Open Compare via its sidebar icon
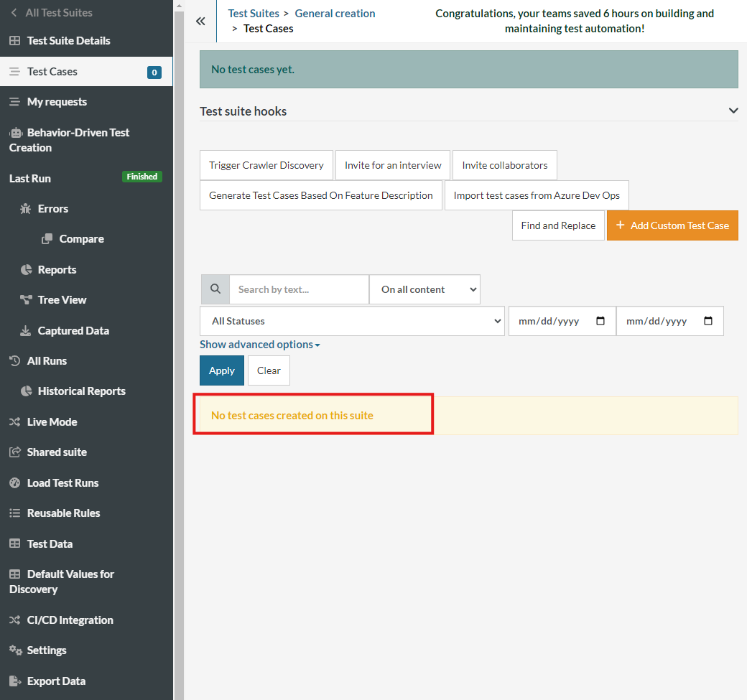The width and height of the screenshot is (747, 700). (x=46, y=238)
